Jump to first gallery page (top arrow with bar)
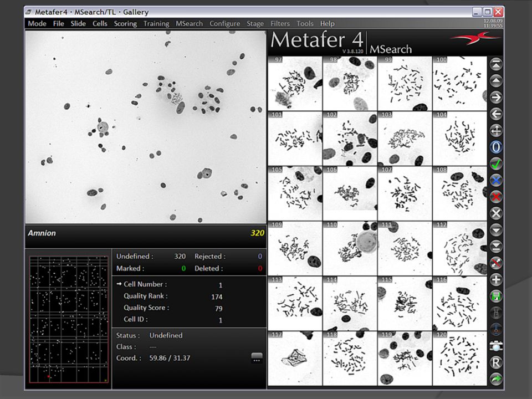The width and height of the screenshot is (532, 399). pos(495,64)
